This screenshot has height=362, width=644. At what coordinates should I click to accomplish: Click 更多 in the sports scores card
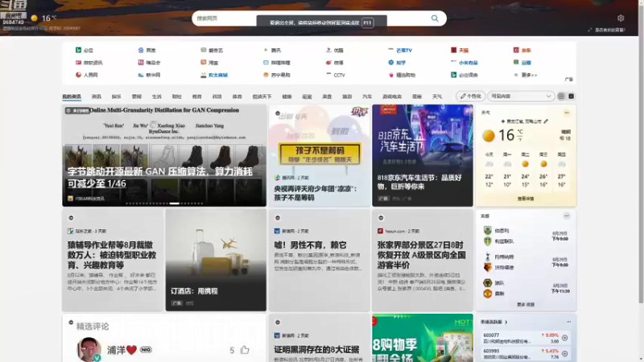coord(526,305)
